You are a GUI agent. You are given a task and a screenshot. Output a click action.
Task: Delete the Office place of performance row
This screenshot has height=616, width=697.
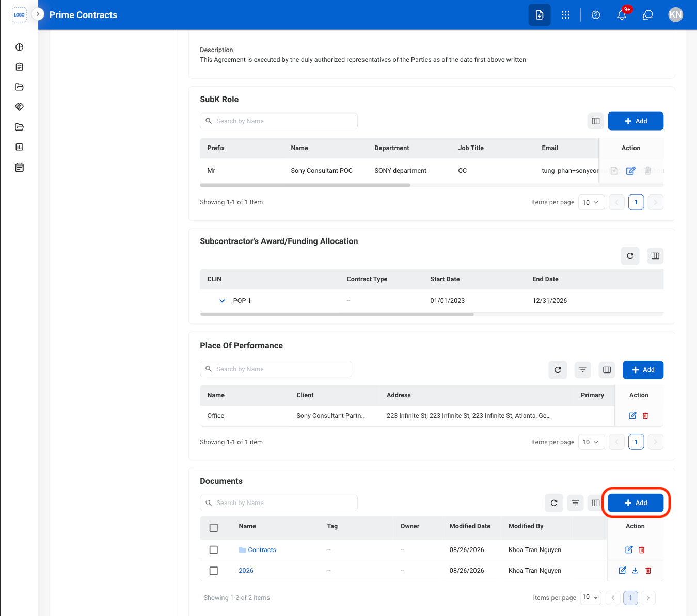coord(645,416)
